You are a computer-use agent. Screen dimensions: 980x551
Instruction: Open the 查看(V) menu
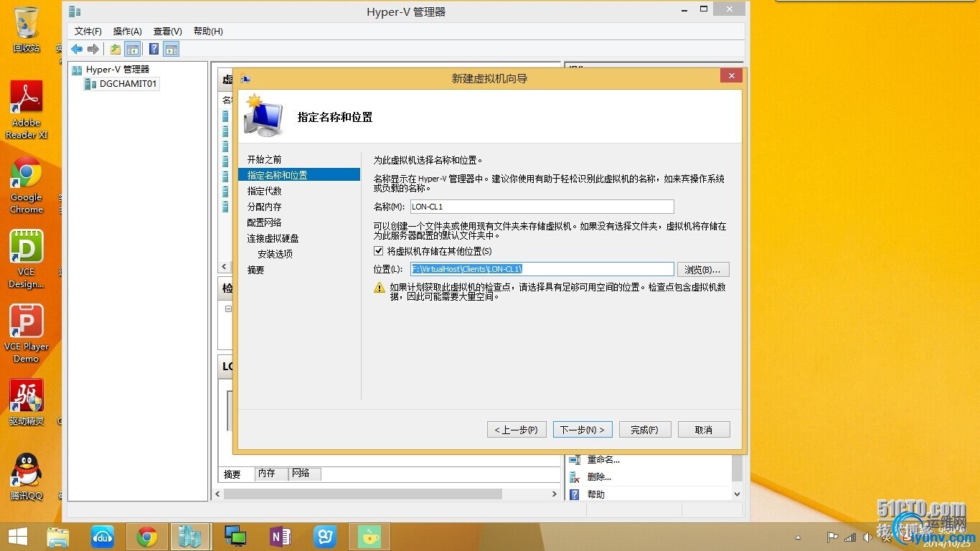click(x=168, y=32)
